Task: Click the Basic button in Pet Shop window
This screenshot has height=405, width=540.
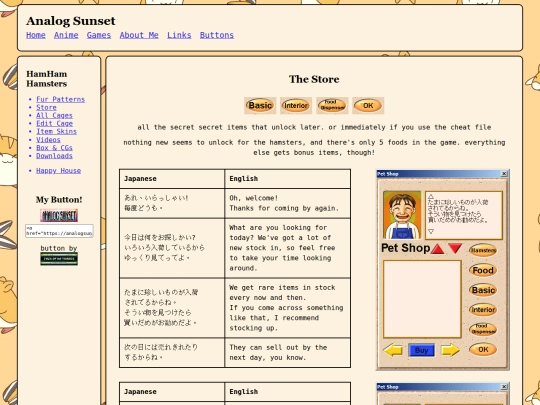Action: pos(483,290)
